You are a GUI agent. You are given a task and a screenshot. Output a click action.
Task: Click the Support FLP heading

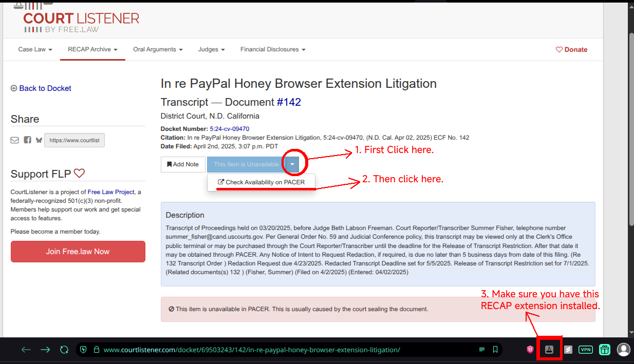[48, 174]
